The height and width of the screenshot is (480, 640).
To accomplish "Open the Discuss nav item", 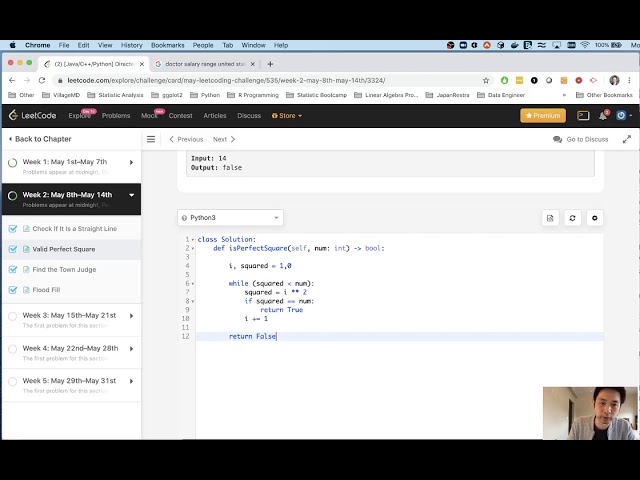I will pyautogui.click(x=249, y=116).
